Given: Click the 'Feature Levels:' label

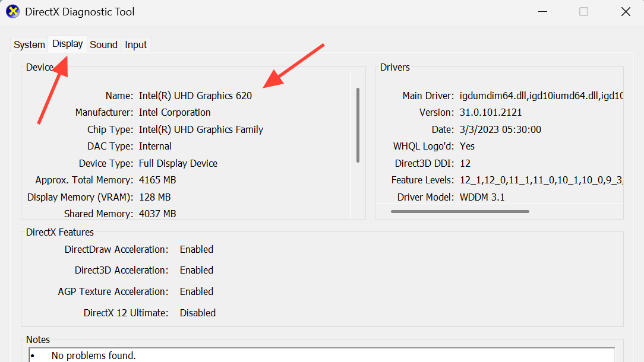Looking at the screenshot, I should 422,180.
